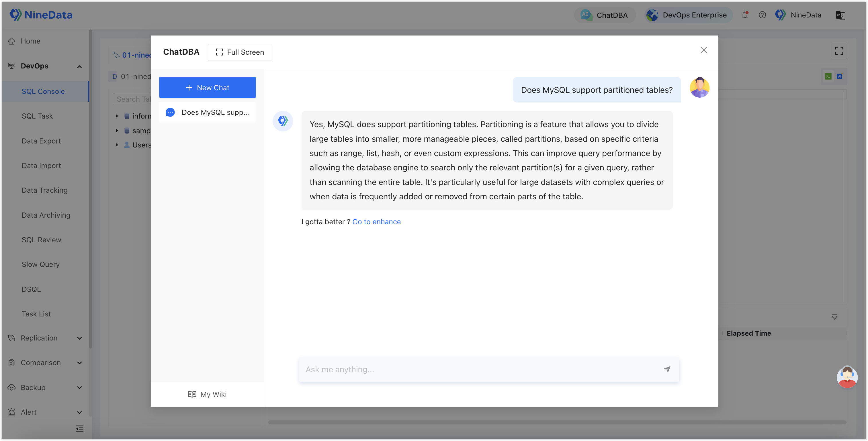The height and width of the screenshot is (441, 868).
Task: Switch ChatDBA to Full Screen
Action: 240,52
